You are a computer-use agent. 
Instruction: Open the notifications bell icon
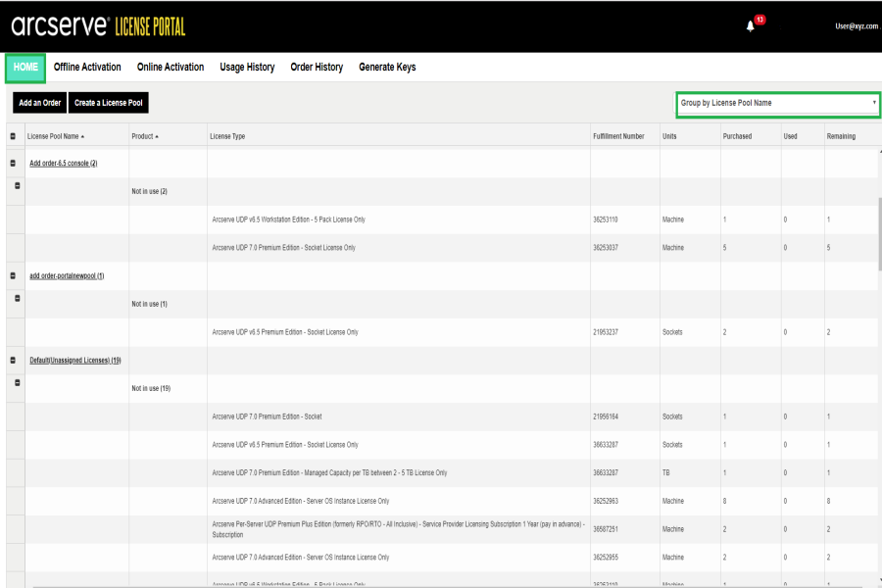click(751, 26)
